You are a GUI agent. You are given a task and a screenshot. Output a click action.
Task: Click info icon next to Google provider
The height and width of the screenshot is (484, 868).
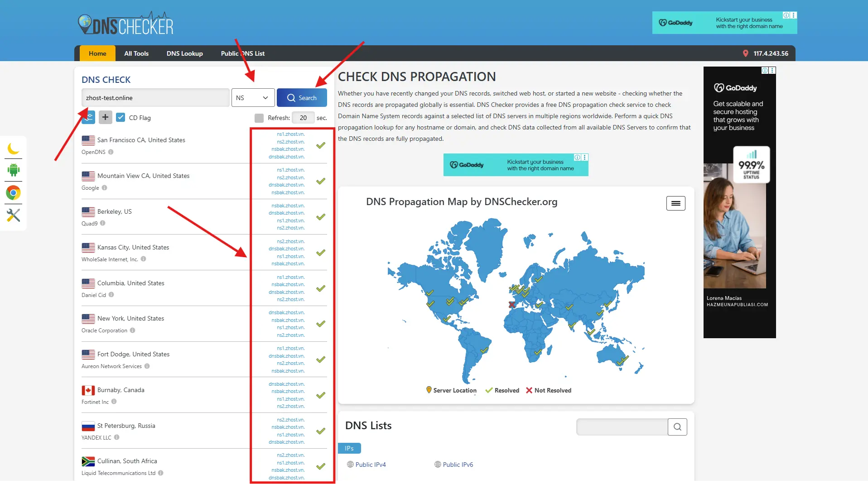point(104,188)
